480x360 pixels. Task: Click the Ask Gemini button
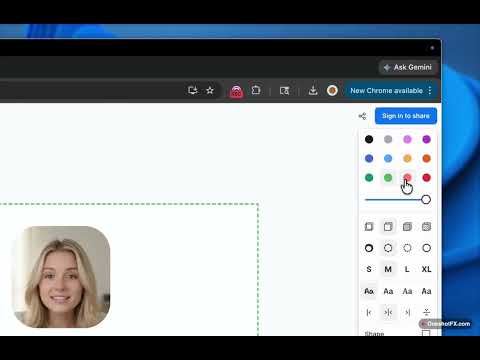point(407,67)
